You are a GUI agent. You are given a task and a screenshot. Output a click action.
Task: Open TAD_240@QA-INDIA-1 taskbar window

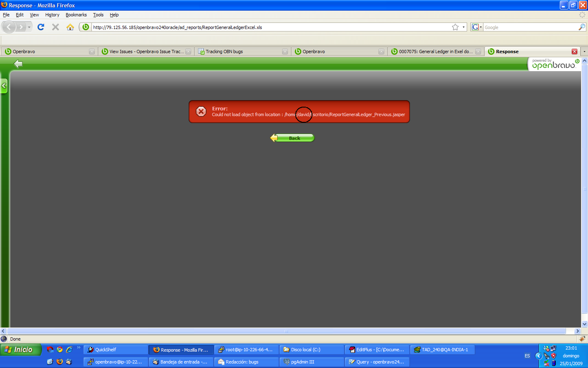pos(443,350)
